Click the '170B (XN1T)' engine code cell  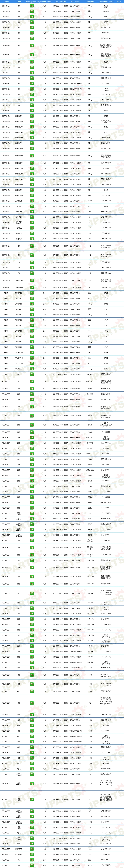[x=106, y=860]
